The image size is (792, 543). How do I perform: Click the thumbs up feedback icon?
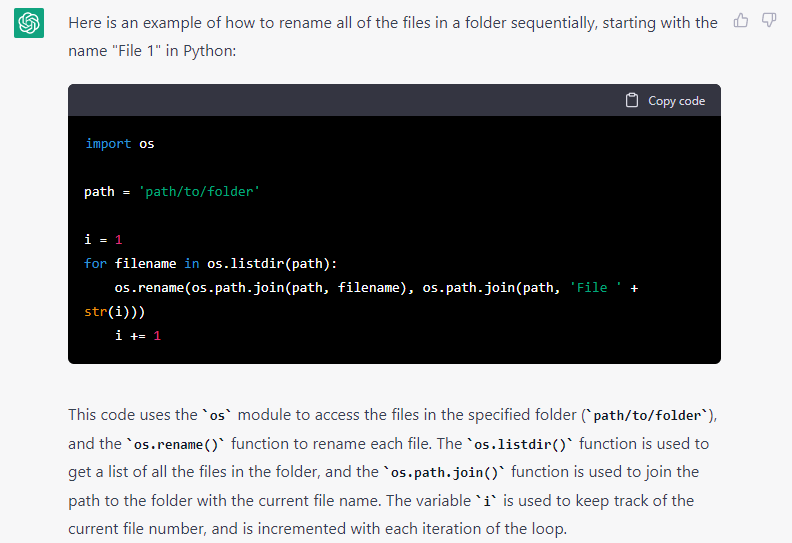740,21
